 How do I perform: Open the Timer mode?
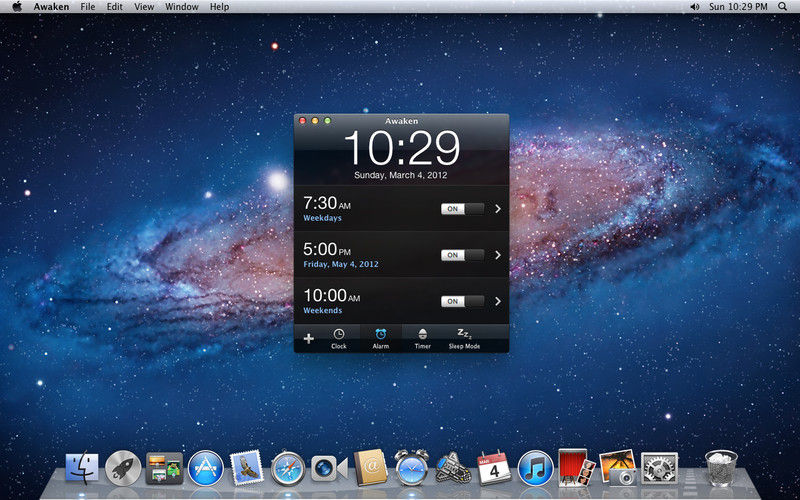pyautogui.click(x=422, y=339)
